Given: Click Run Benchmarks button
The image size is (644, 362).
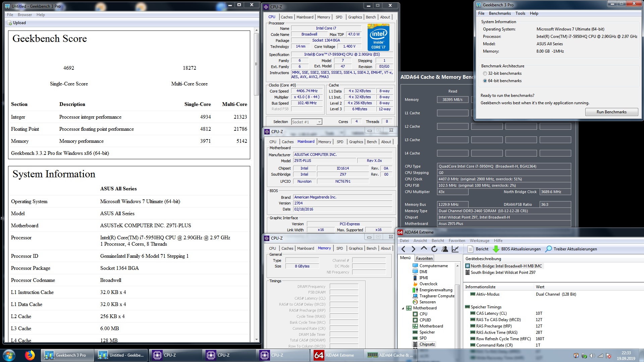Looking at the screenshot, I should [x=611, y=112].
